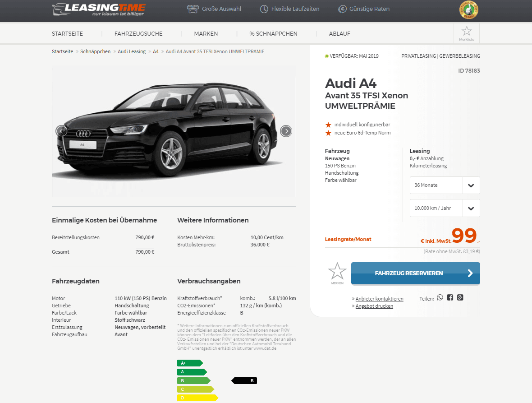Image resolution: width=532 pixels, height=403 pixels.
Task: Open the 36 Monate duration dropdown
Action: pos(445,185)
